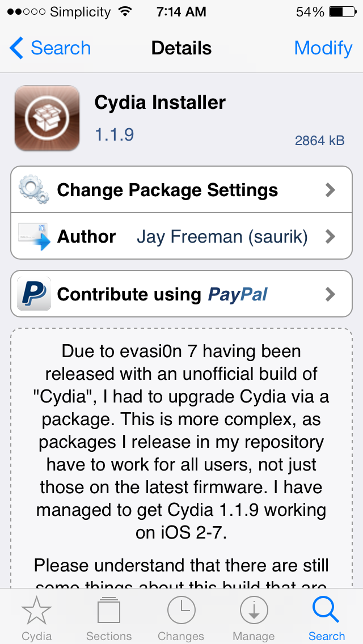Go to the Manage tab

tap(254, 619)
